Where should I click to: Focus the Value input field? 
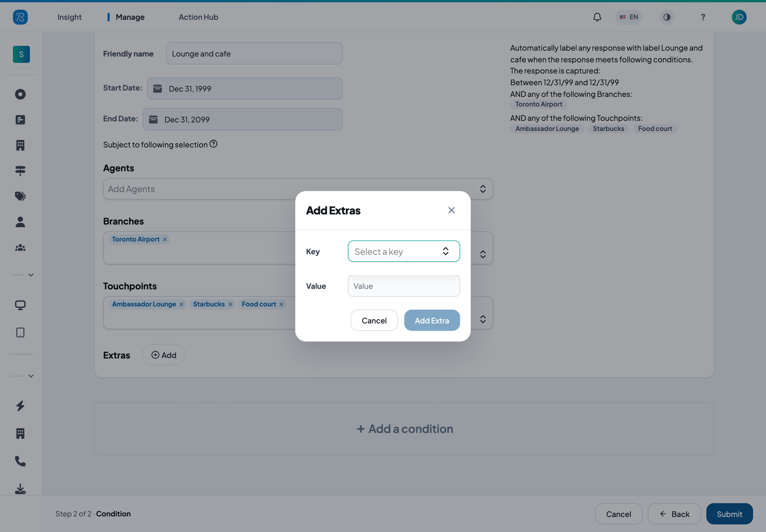click(x=404, y=286)
